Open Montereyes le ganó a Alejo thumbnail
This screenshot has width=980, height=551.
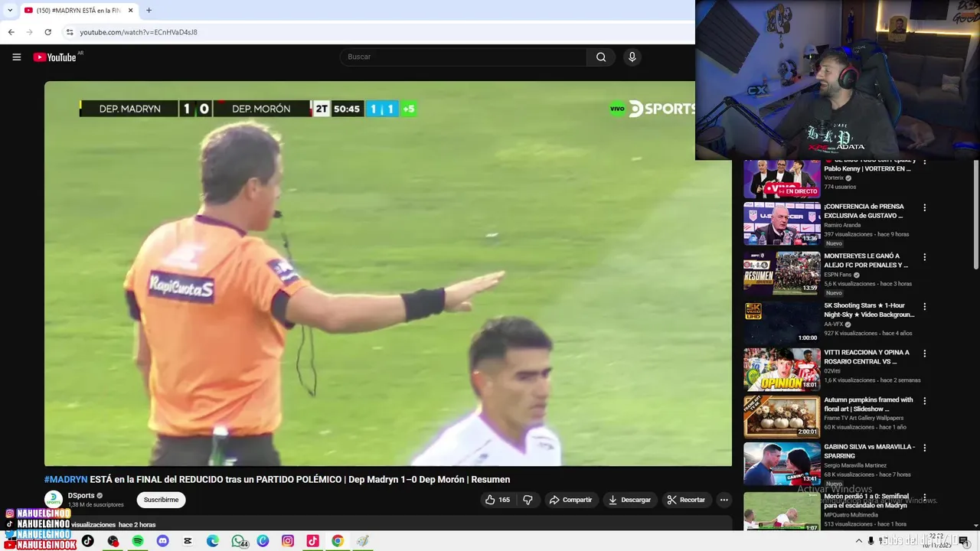(782, 273)
